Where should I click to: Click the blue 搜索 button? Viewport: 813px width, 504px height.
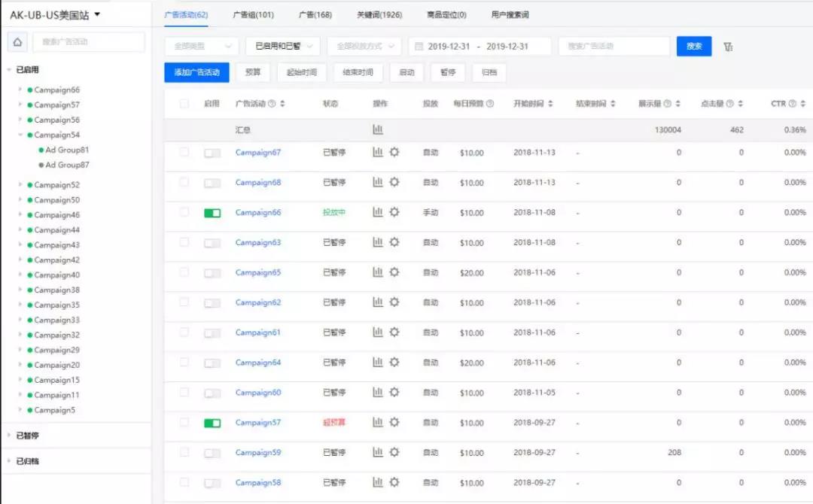694,46
